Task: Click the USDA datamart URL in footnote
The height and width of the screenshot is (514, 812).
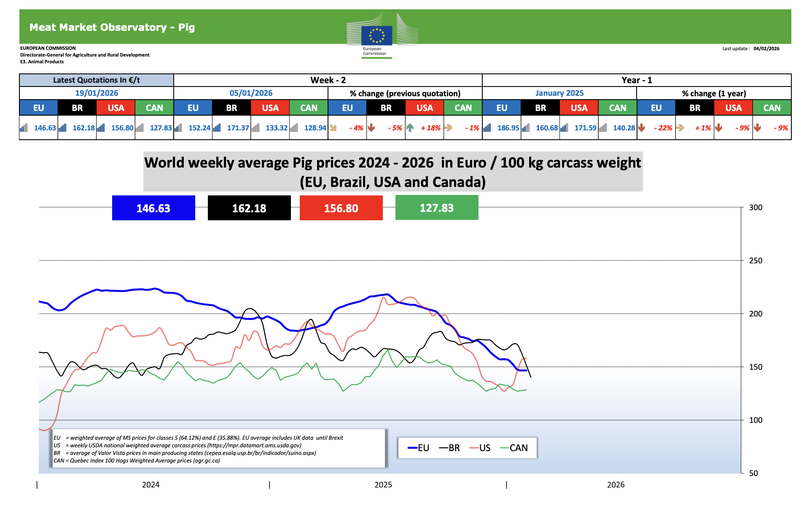Action: click(255, 445)
